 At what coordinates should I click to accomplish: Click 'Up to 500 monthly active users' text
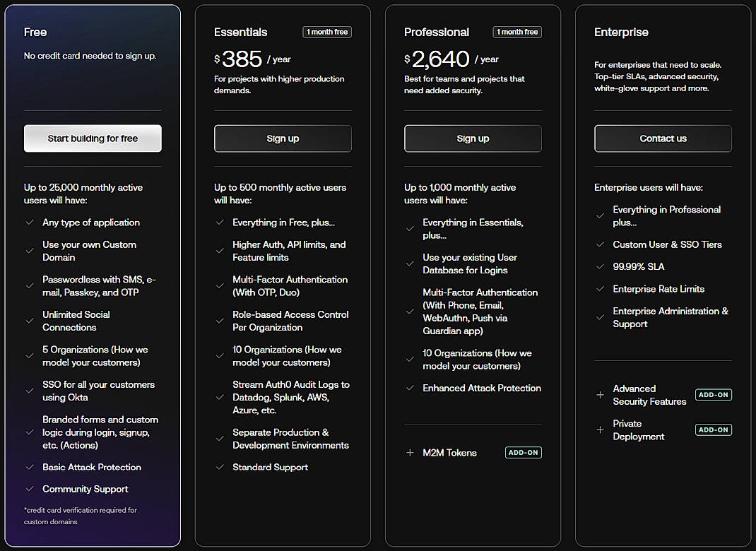click(x=280, y=194)
